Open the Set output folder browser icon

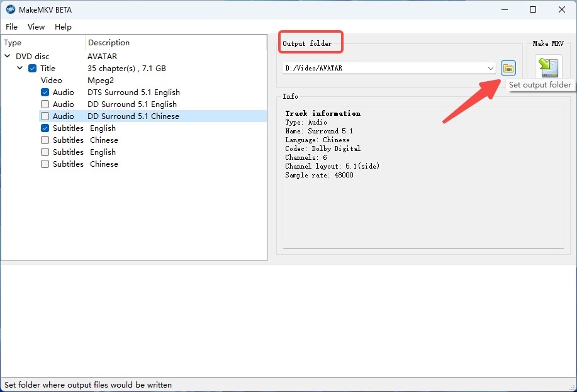[x=508, y=67]
